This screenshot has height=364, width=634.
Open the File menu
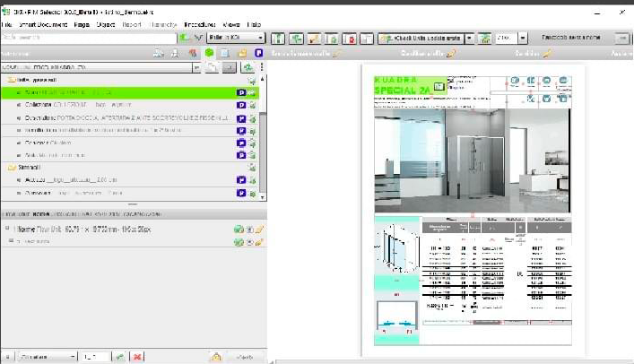point(6,25)
